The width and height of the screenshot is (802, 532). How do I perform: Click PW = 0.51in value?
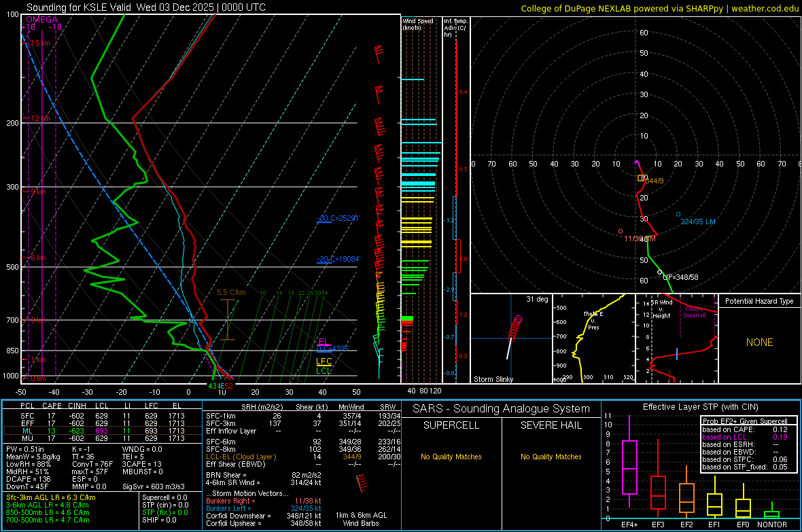pos(25,449)
